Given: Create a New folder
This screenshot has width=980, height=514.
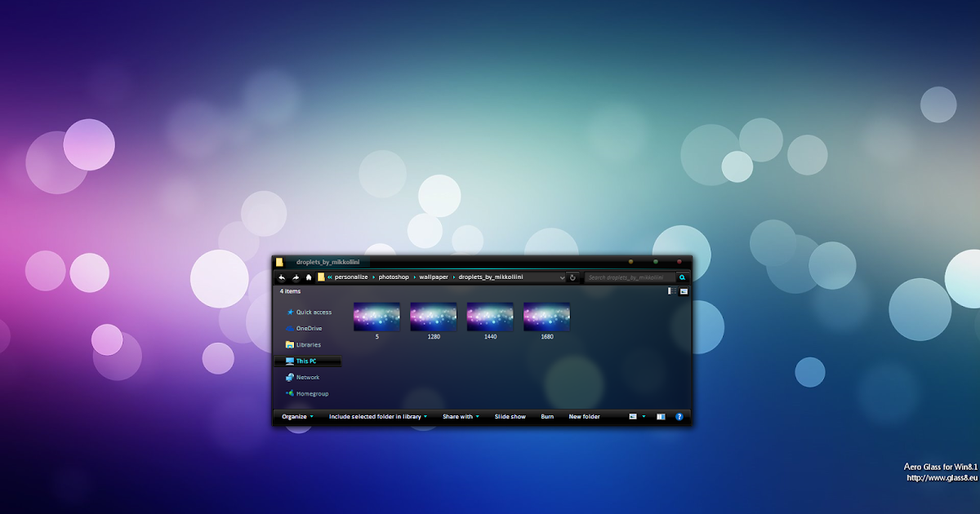Looking at the screenshot, I should [x=585, y=416].
